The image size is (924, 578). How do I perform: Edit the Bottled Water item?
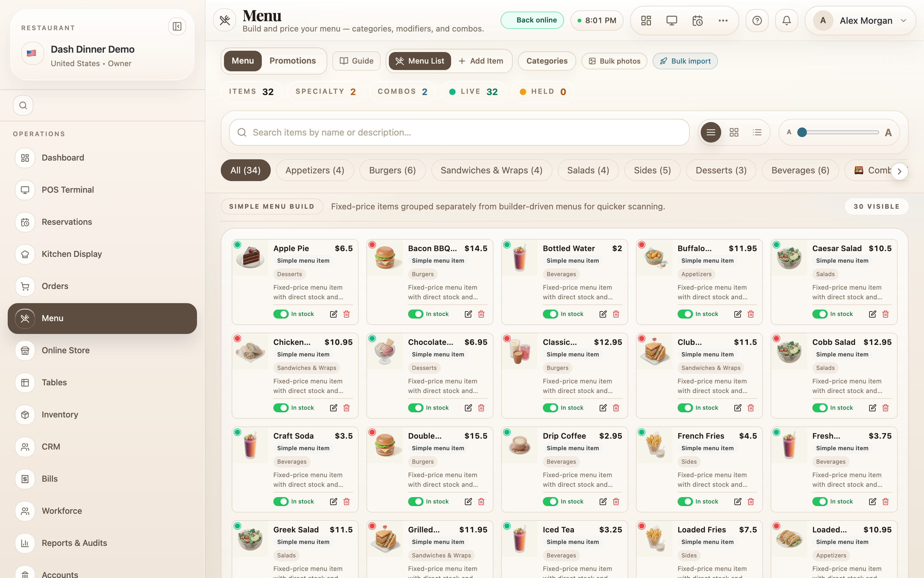[x=603, y=314]
